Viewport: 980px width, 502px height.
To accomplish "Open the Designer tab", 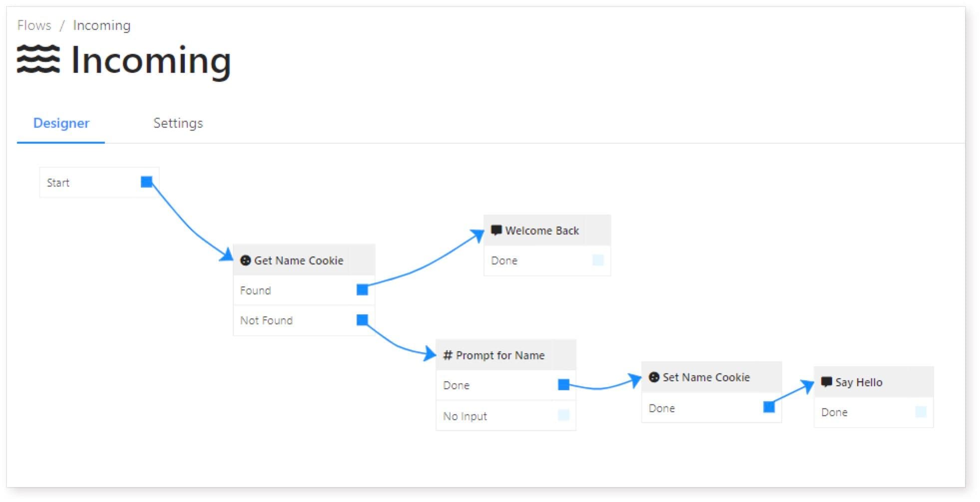I will coord(61,123).
